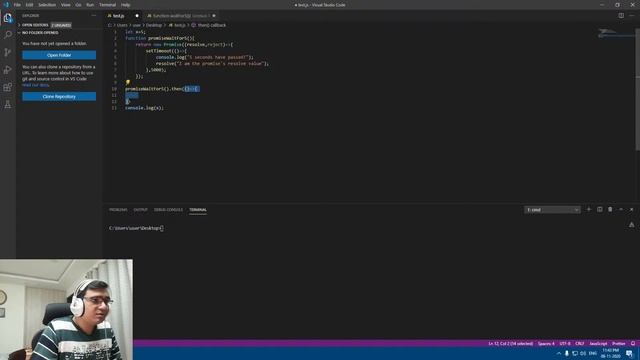Click the Clone Repository button
The width and height of the screenshot is (640, 360).
[x=59, y=97]
